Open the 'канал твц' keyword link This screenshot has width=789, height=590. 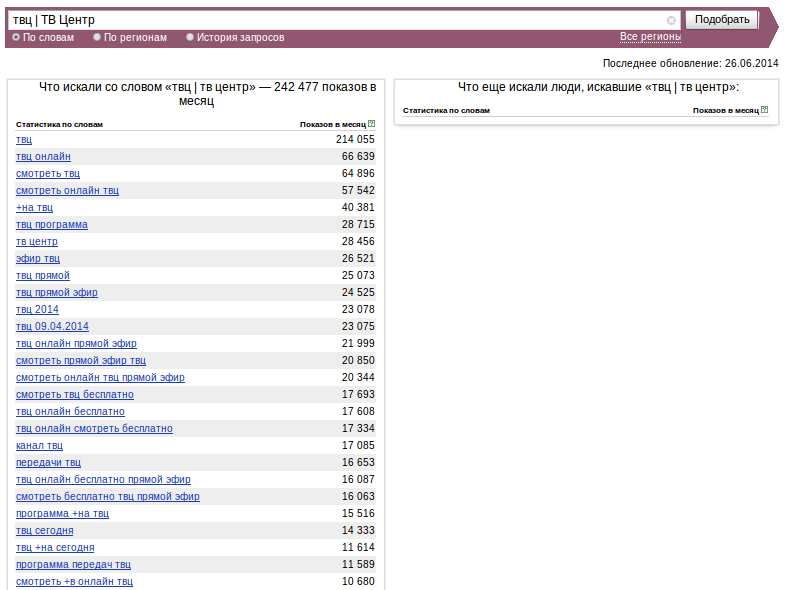(x=39, y=446)
